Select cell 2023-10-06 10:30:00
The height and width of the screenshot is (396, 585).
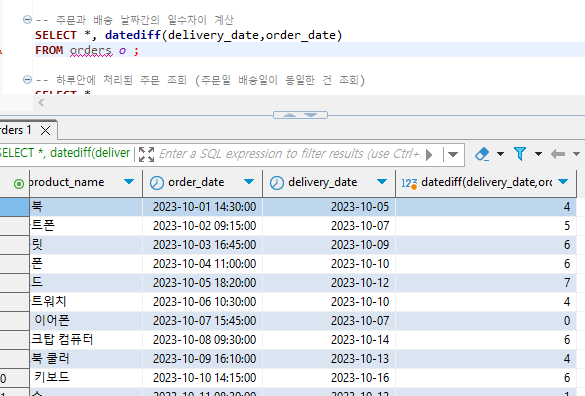(x=203, y=302)
